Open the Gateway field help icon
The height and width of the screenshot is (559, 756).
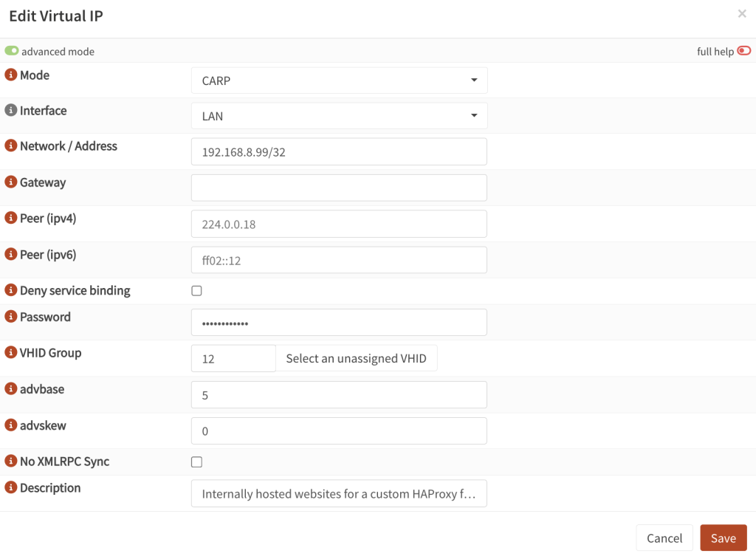pos(10,182)
